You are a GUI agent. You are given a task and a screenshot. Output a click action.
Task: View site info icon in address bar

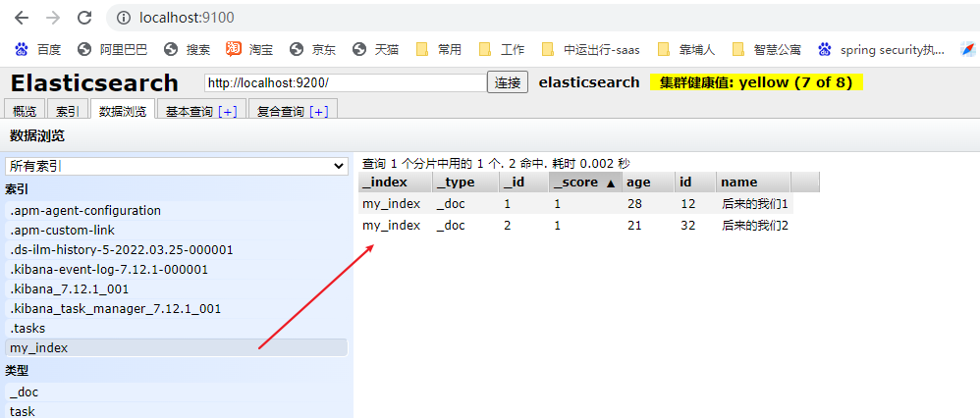[126, 18]
